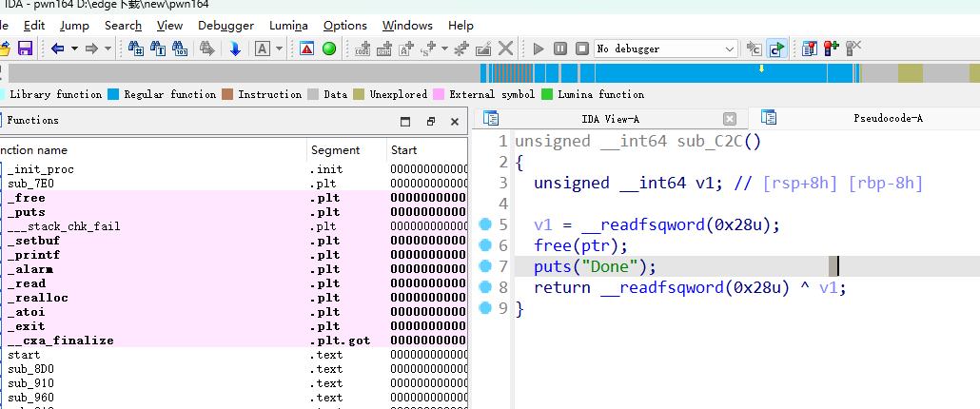Start process with the play button

[x=539, y=49]
